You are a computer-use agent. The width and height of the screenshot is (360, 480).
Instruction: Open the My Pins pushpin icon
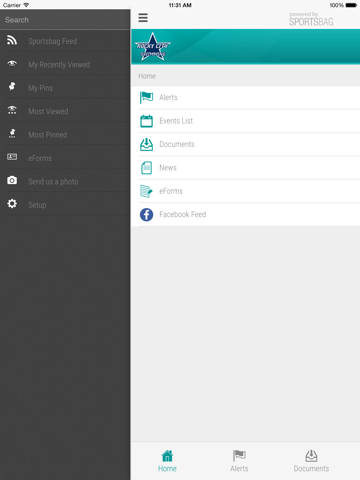[x=12, y=86]
